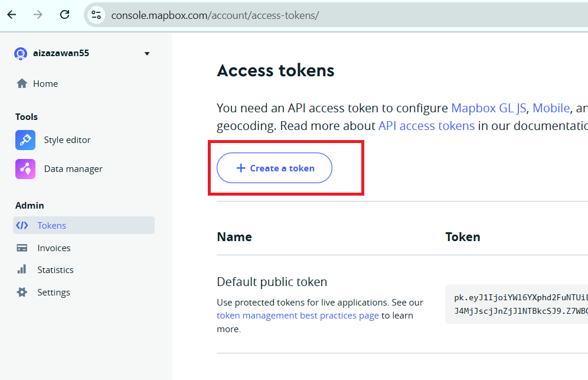Open site information icon in address bar

(x=96, y=15)
